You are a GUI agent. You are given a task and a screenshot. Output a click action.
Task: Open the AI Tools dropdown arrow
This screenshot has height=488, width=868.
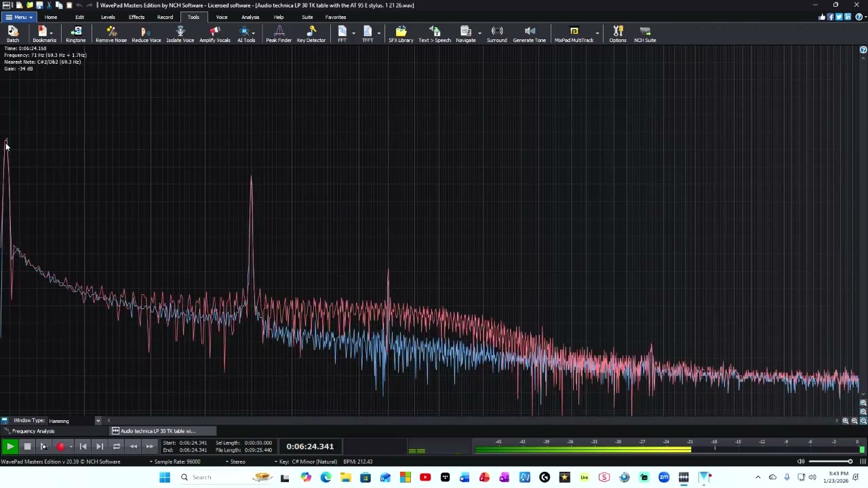click(x=253, y=33)
